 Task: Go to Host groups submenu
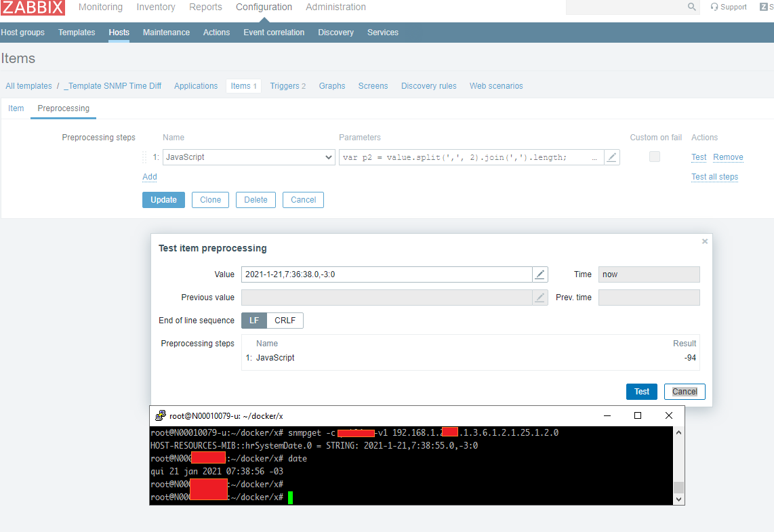click(x=23, y=33)
